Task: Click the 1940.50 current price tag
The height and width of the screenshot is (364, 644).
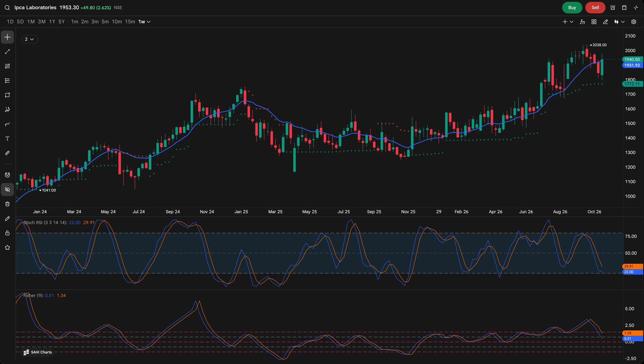Action: point(632,59)
